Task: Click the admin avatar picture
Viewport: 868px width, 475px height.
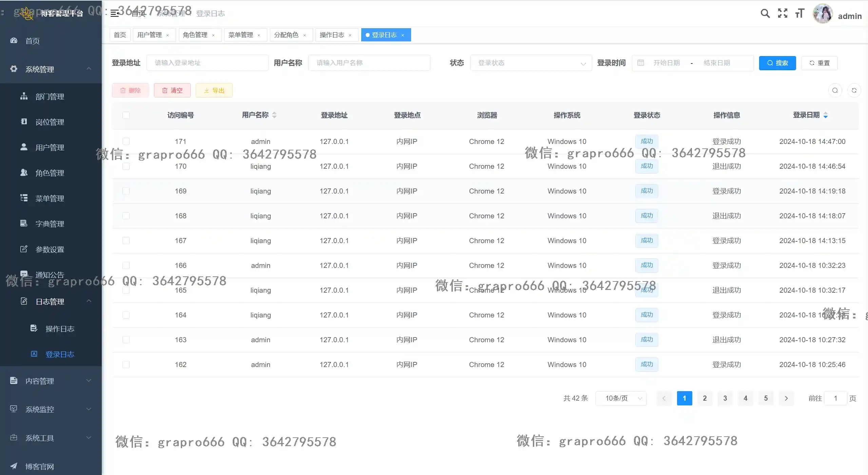Action: click(x=823, y=14)
